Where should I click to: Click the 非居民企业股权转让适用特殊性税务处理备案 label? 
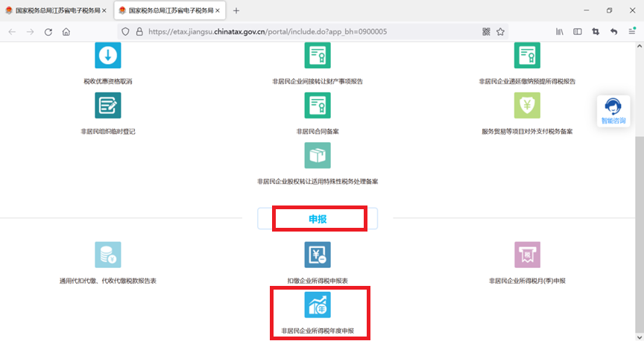[x=318, y=182]
